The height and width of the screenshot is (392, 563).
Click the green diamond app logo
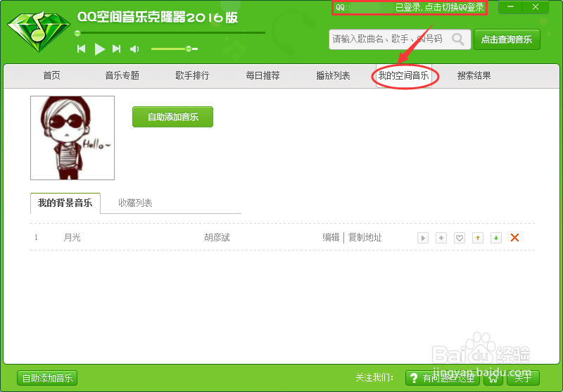tap(39, 32)
